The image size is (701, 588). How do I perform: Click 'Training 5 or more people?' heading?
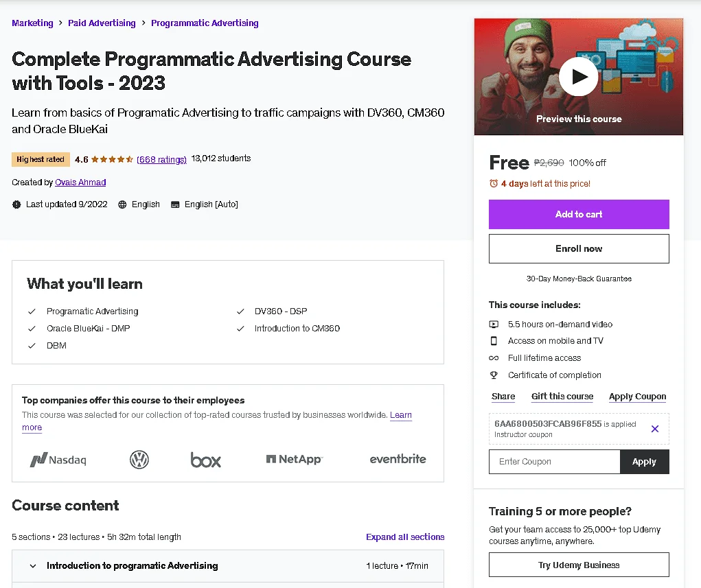(560, 511)
